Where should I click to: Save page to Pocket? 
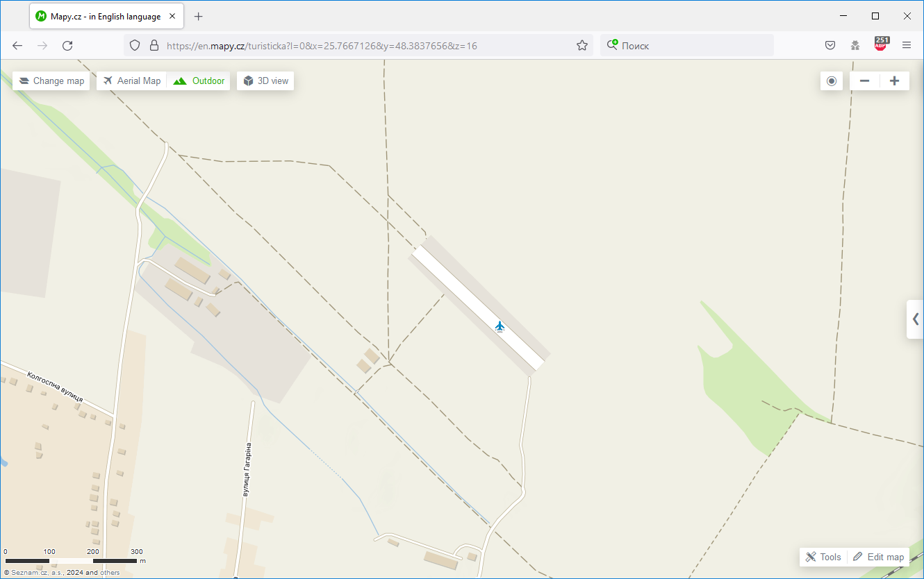point(830,46)
